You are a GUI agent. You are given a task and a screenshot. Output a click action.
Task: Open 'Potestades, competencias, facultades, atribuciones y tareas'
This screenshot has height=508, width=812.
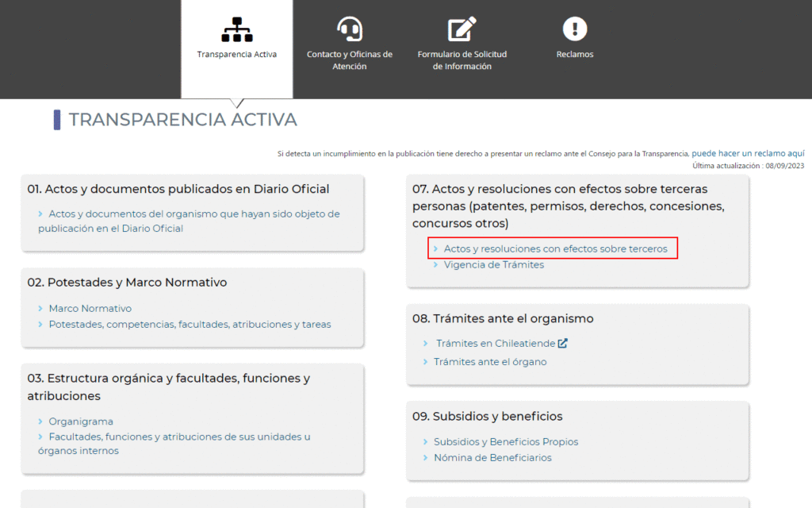(190, 325)
